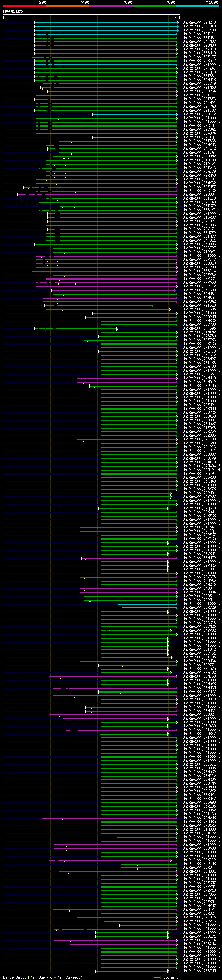Screen dimensions: 222x980
Task: Click the UniRef100_A9NPS4 label
Action: pyautogui.click(x=199, y=91)
